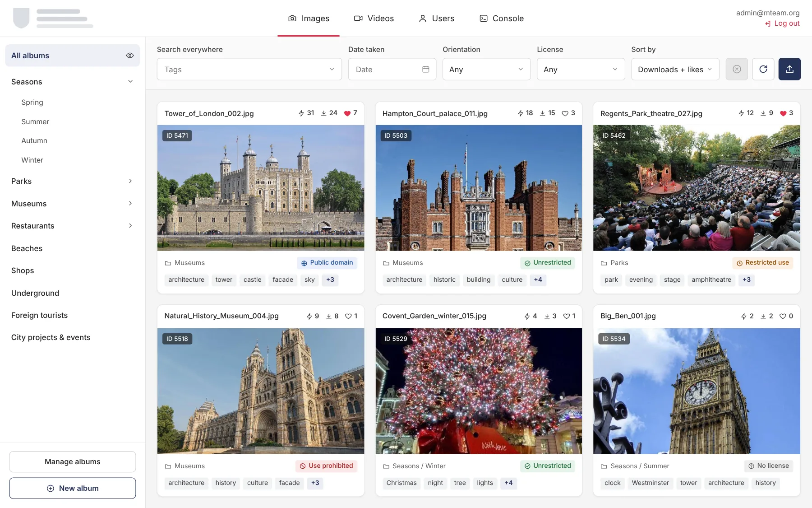Toggle heart on Regents_Park_theatre_027.jpg
The image size is (812, 508).
pyautogui.click(x=783, y=113)
